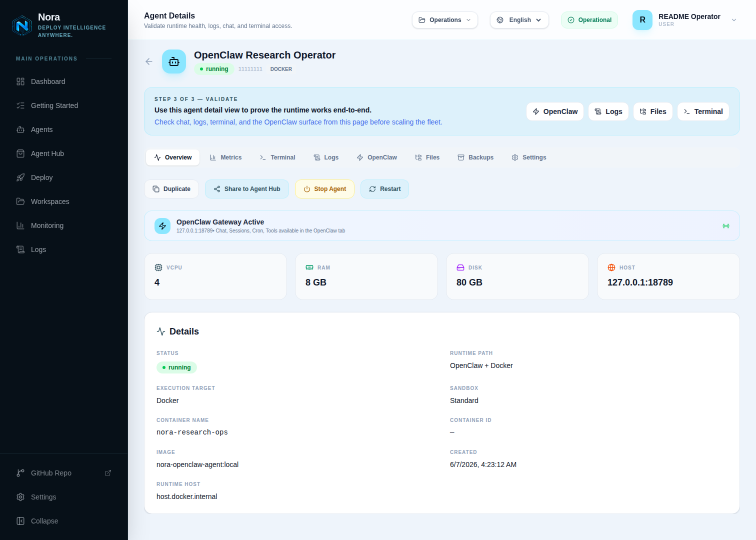This screenshot has height=540, width=756.
Task: Collapse the sidebar
Action: tap(64, 521)
